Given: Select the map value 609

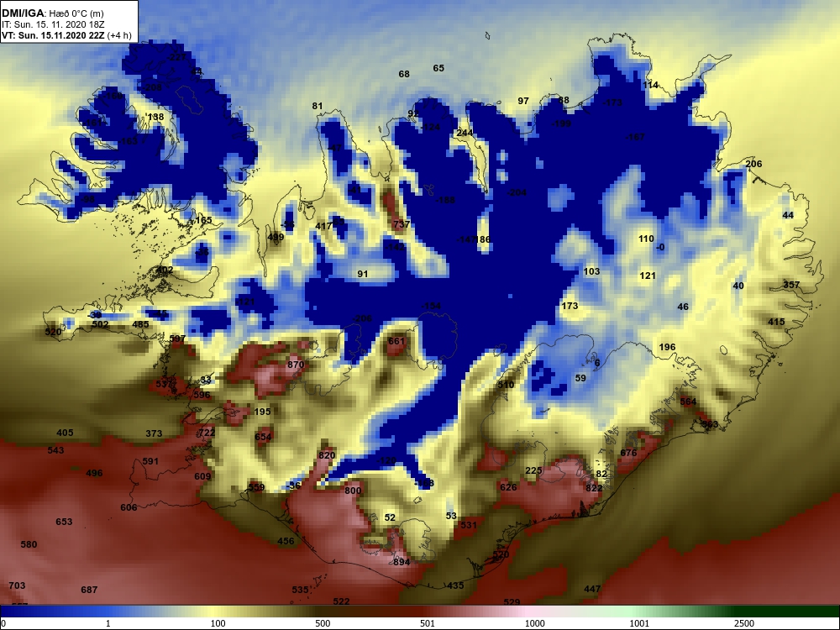Looking at the screenshot, I should (202, 476).
